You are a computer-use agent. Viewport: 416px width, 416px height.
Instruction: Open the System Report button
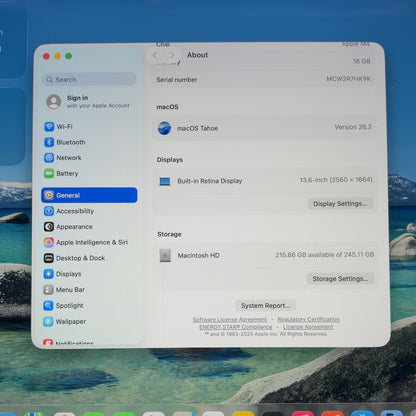click(265, 305)
